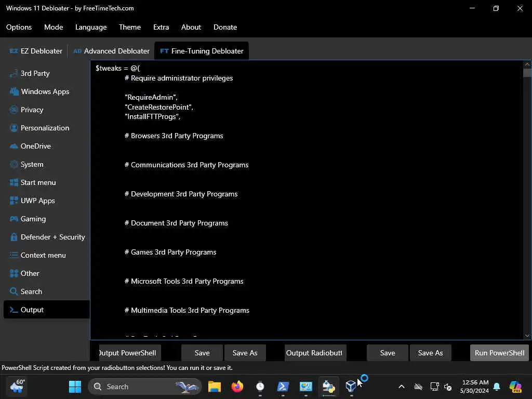The image size is (532, 399).
Task: Click the taskbar clock showing 12:56 AM
Action: (475, 387)
